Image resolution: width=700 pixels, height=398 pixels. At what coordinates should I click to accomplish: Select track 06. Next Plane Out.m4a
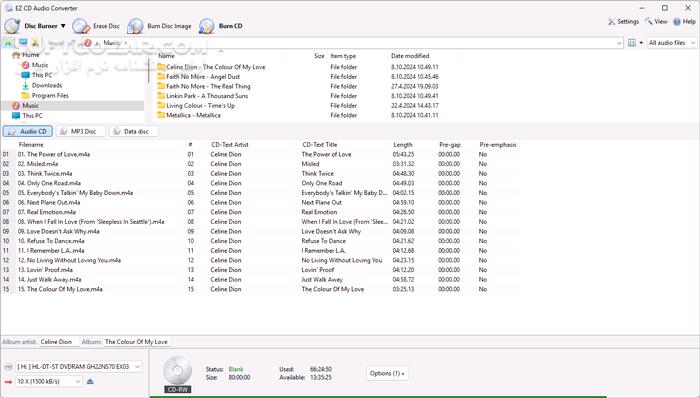pyautogui.click(x=49, y=203)
